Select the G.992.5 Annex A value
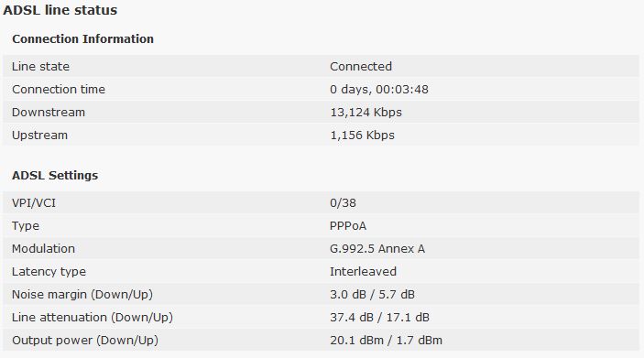Image resolution: width=644 pixels, height=358 pixels. point(377,249)
